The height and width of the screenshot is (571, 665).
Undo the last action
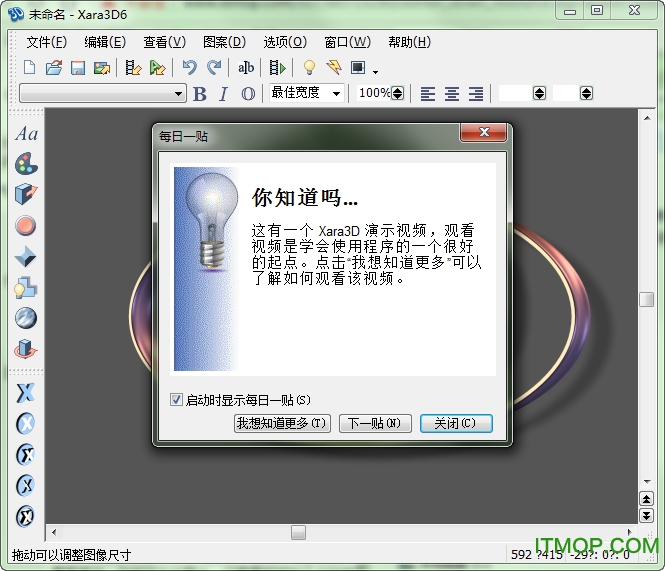coord(189,67)
